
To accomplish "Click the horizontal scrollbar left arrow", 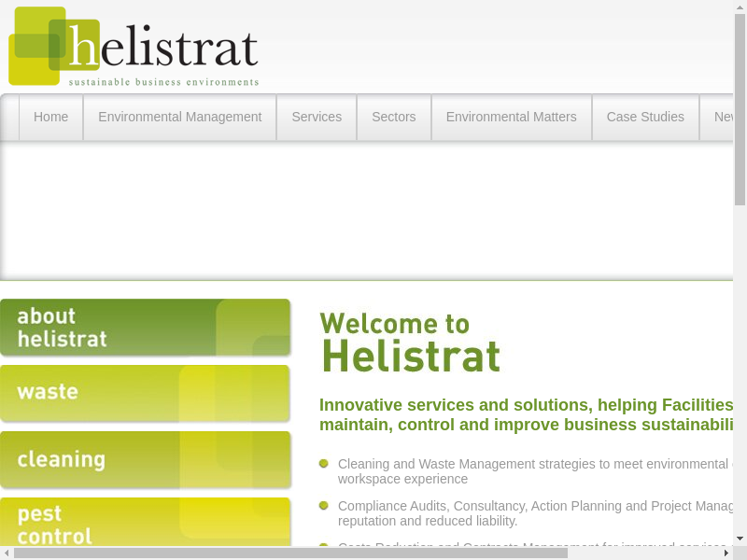I will (7, 553).
